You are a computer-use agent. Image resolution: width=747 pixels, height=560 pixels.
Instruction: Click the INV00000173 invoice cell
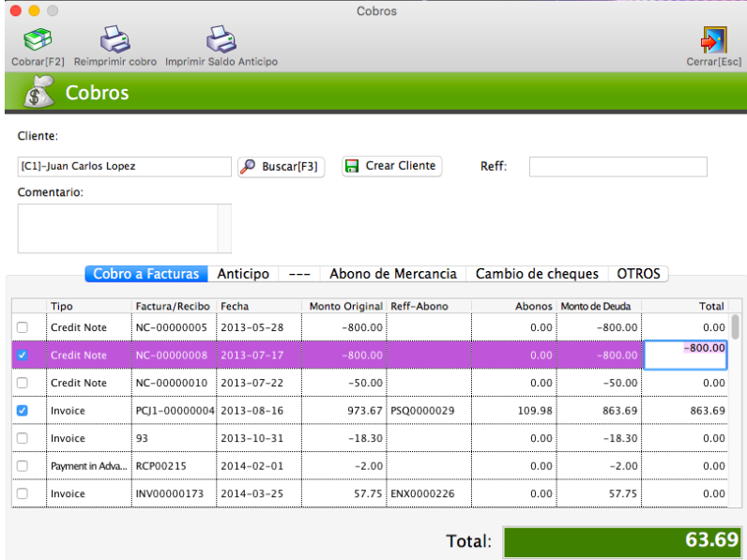(x=174, y=493)
